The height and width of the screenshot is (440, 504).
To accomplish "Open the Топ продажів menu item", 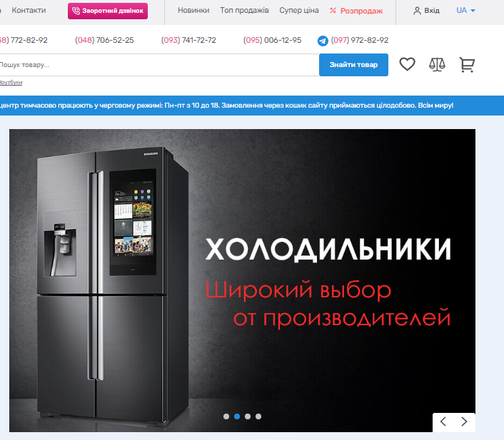I will (244, 10).
